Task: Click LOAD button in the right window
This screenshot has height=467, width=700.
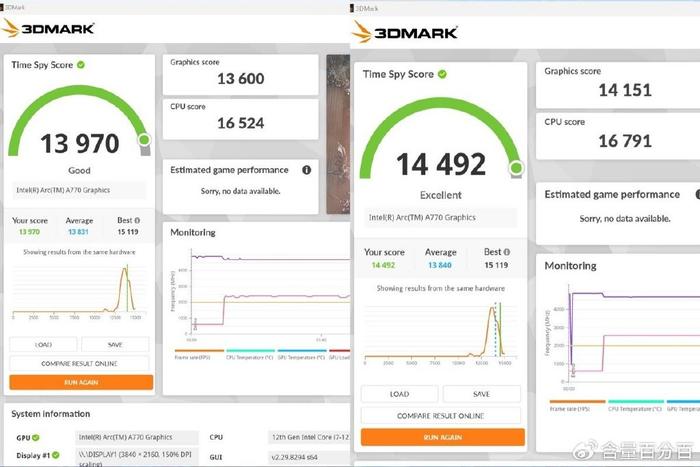Action: click(399, 394)
